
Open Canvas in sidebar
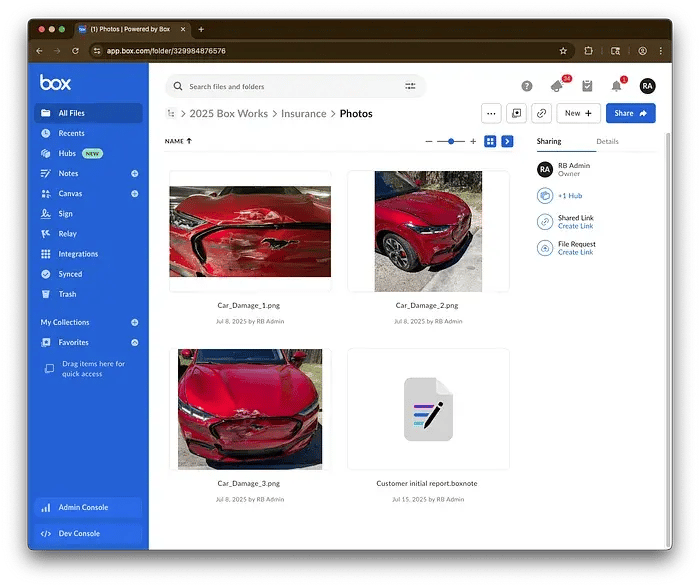[70, 193]
